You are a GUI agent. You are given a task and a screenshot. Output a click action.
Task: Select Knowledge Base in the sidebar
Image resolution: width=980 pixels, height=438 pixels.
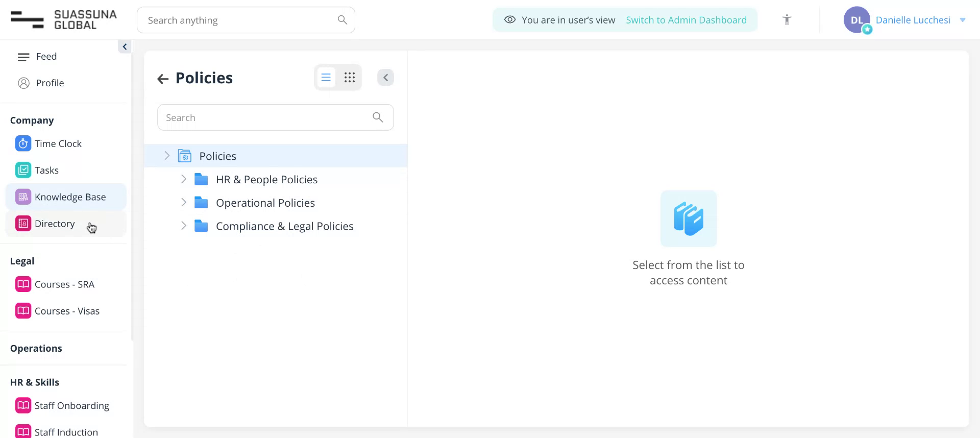(65, 197)
